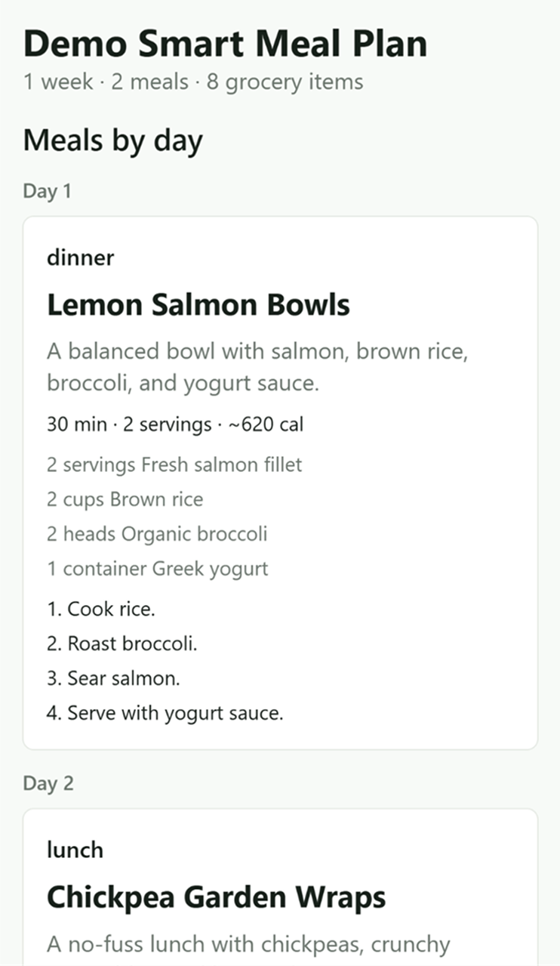560x966 pixels.
Task: Select the Lemon Salmon Bowls description text
Action: coord(257,367)
